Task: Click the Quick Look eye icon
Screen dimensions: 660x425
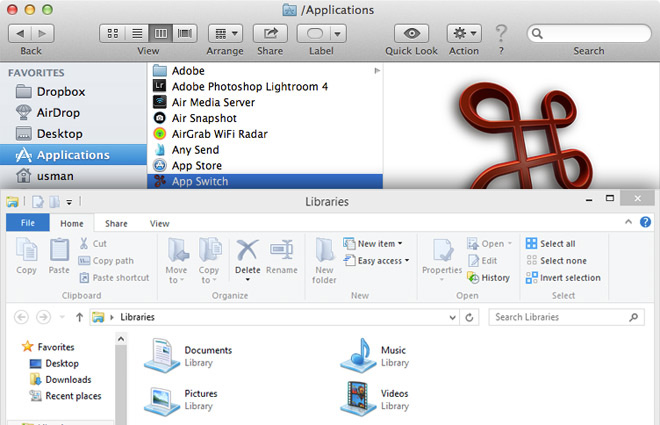Action: [411, 34]
